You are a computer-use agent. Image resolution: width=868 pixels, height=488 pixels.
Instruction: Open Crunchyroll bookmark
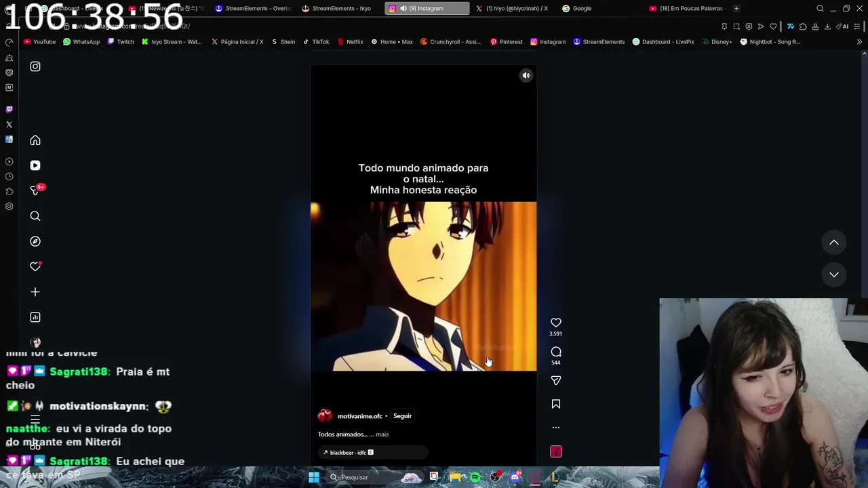click(450, 41)
